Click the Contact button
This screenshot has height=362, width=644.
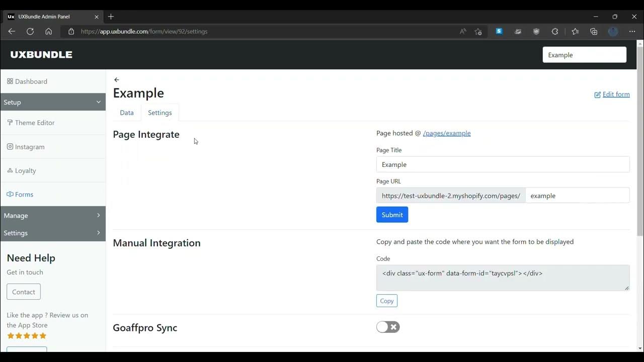click(x=24, y=292)
